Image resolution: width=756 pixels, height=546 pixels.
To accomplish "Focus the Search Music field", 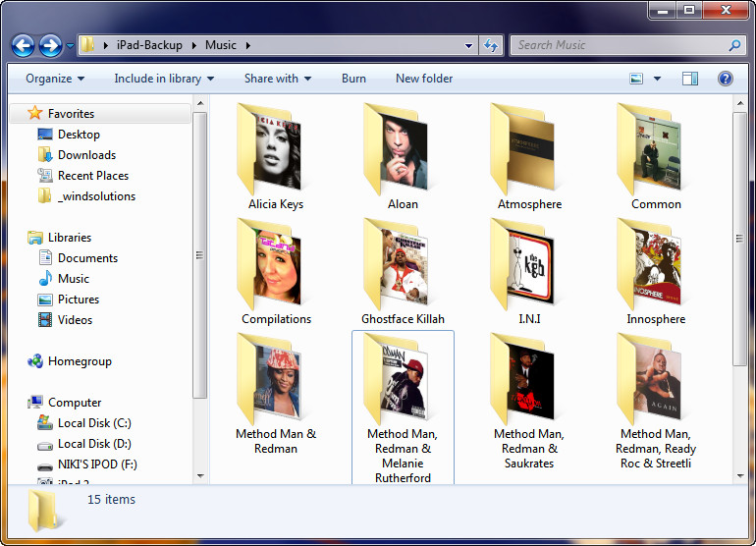I will [x=626, y=45].
